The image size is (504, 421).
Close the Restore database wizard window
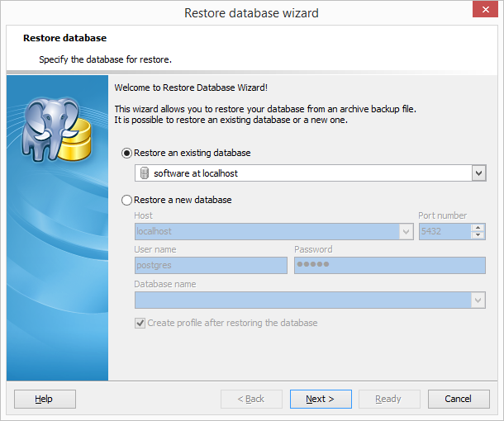click(485, 10)
